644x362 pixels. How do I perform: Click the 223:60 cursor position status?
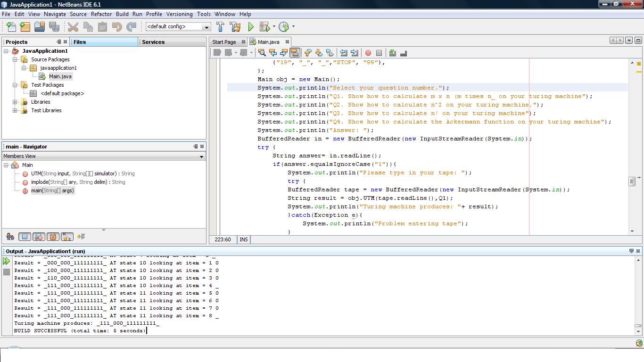tap(223, 239)
